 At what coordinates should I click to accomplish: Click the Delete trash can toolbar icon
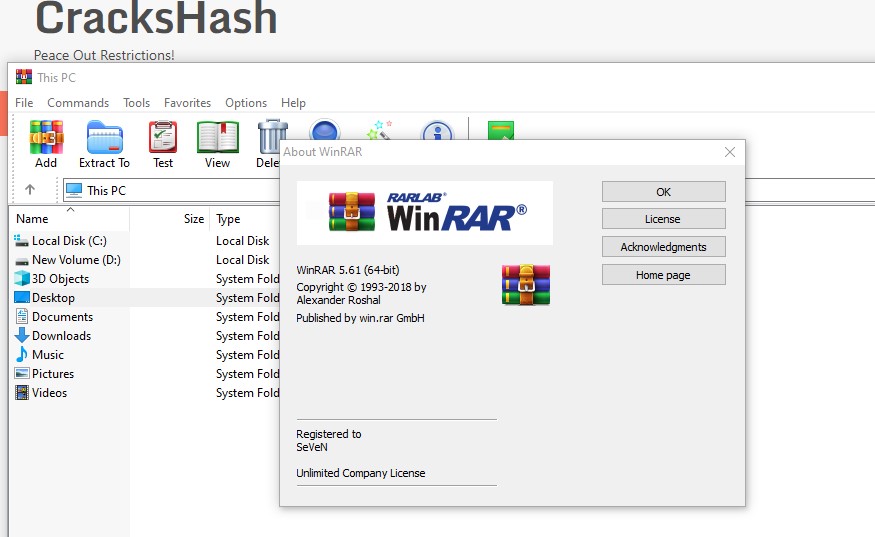pos(272,136)
